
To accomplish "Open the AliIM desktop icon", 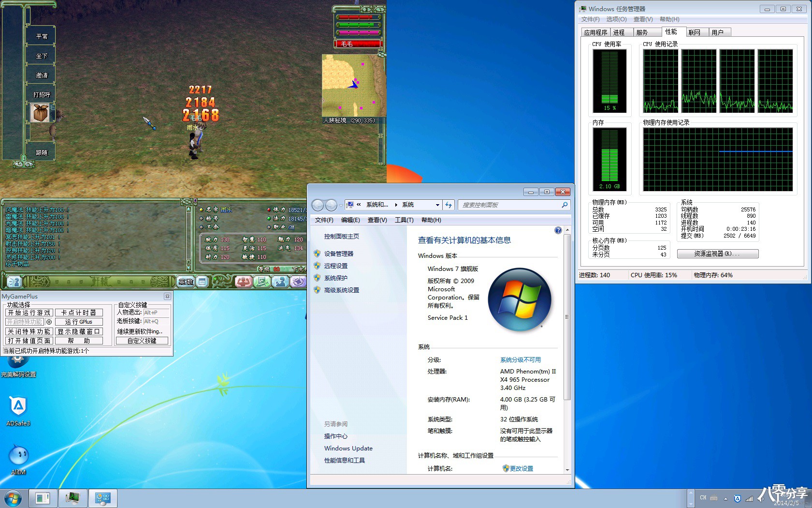I will (x=18, y=459).
